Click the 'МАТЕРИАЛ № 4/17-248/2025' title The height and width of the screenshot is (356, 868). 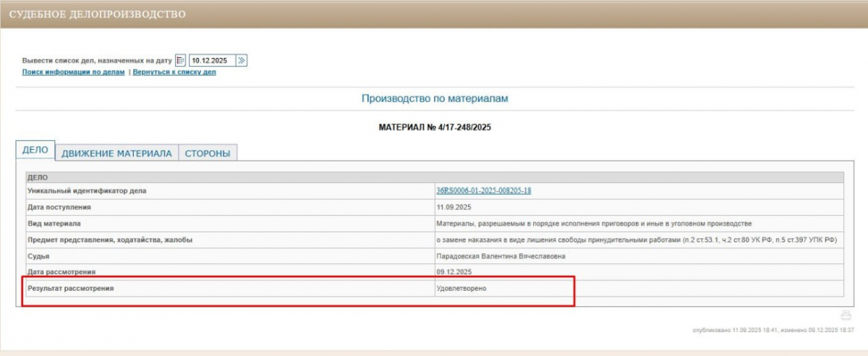click(x=434, y=127)
